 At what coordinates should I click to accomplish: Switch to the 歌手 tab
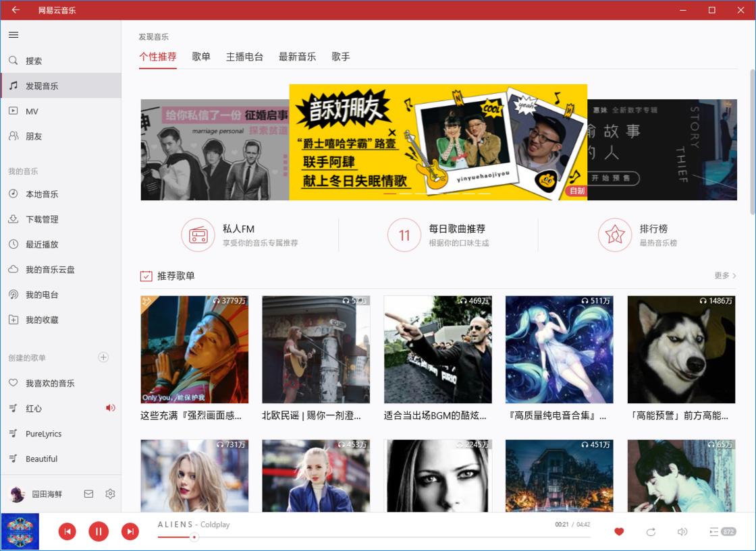tap(341, 57)
